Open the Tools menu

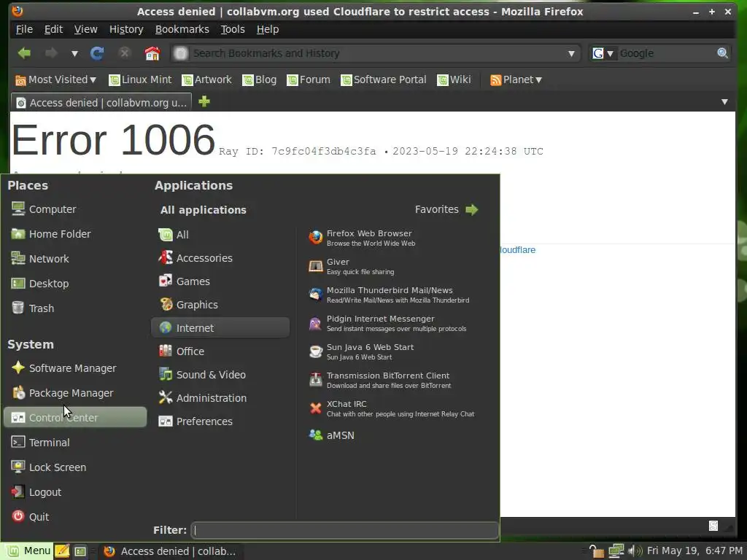[x=233, y=29]
